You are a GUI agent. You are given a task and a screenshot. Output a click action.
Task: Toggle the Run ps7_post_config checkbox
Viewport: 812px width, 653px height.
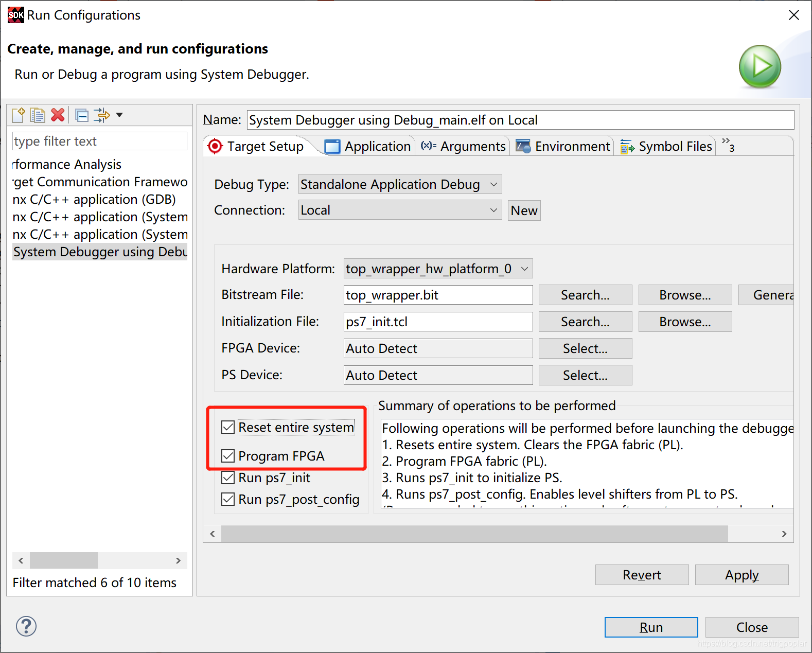[x=228, y=499]
